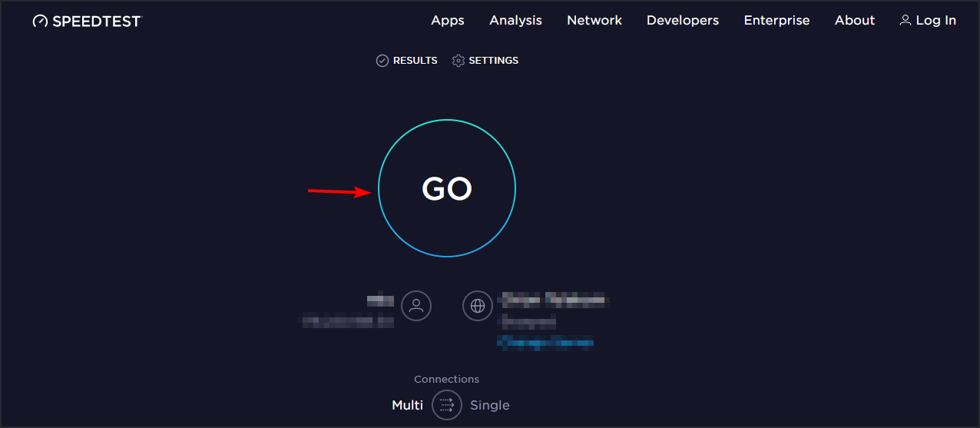Viewport: 980px width, 428px height.
Task: Select Single connection mode
Action: [x=490, y=405]
